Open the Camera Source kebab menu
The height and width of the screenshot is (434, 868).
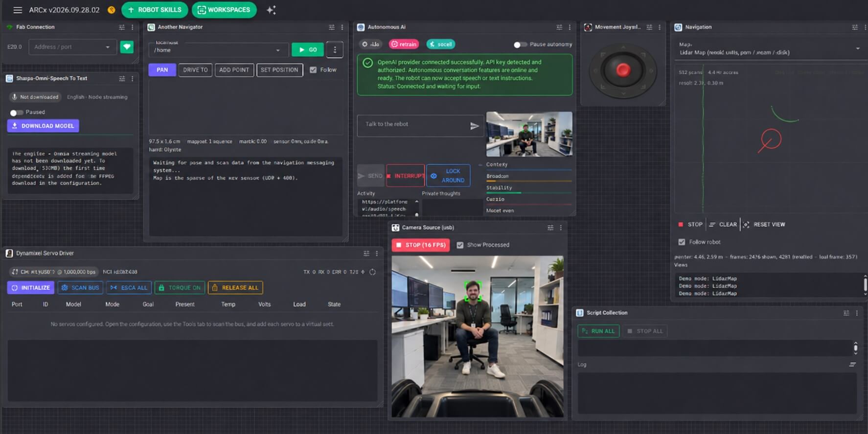pyautogui.click(x=561, y=228)
